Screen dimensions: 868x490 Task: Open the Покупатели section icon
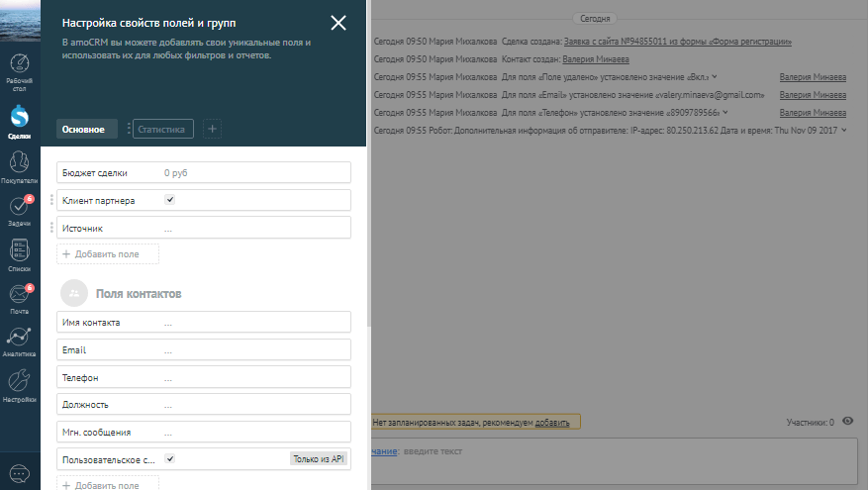pyautogui.click(x=20, y=164)
